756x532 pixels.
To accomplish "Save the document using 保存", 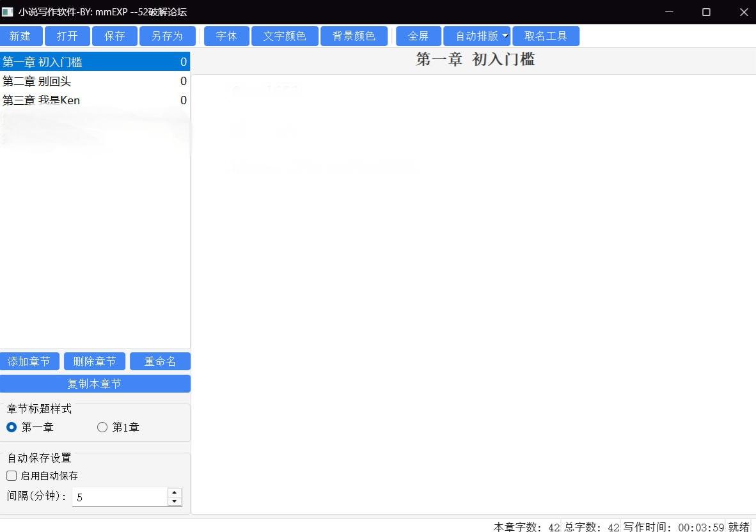I will coord(114,36).
